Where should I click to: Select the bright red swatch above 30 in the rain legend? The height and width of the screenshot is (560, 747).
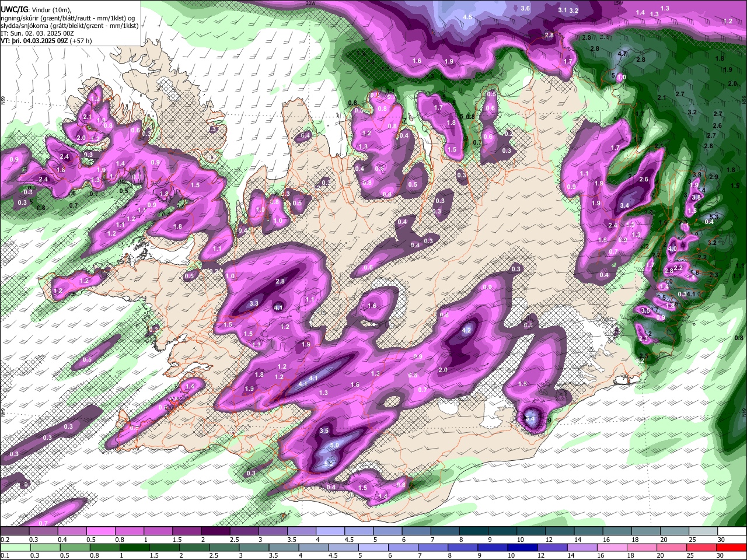(x=732, y=547)
